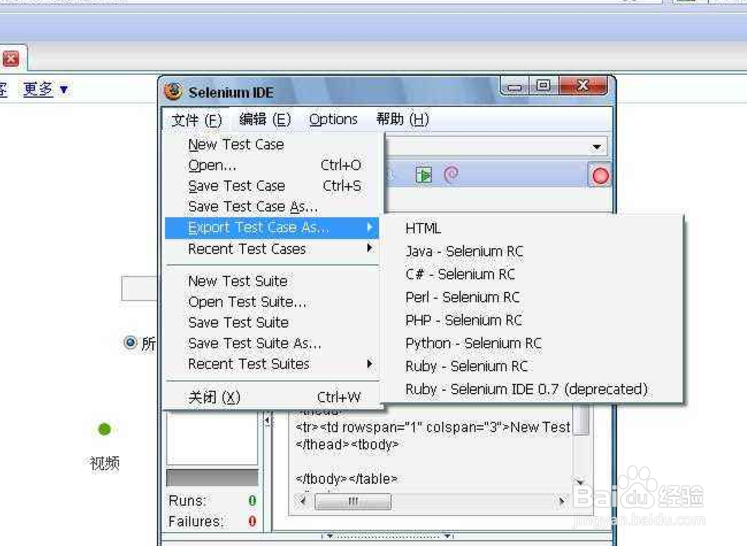747x546 pixels.
Task: Click the </tbody></table> source line
Action: pos(347,479)
